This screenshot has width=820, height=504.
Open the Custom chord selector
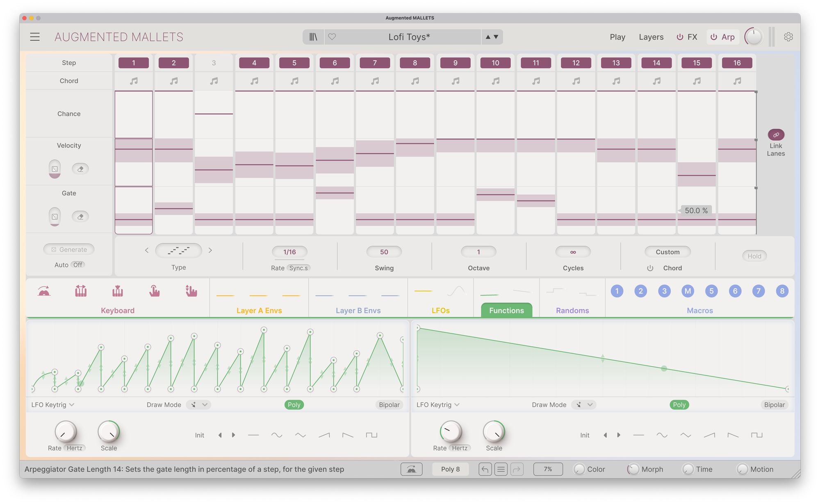[667, 252]
